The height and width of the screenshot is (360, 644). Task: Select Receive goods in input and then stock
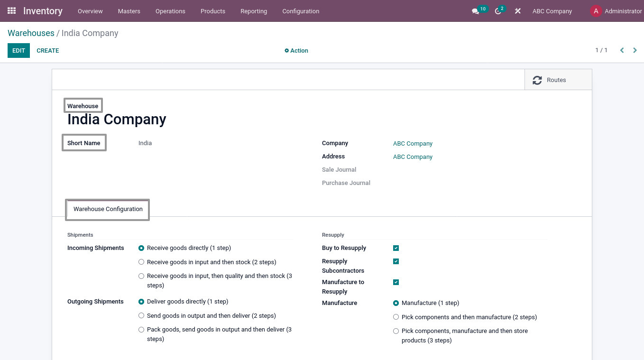click(141, 261)
